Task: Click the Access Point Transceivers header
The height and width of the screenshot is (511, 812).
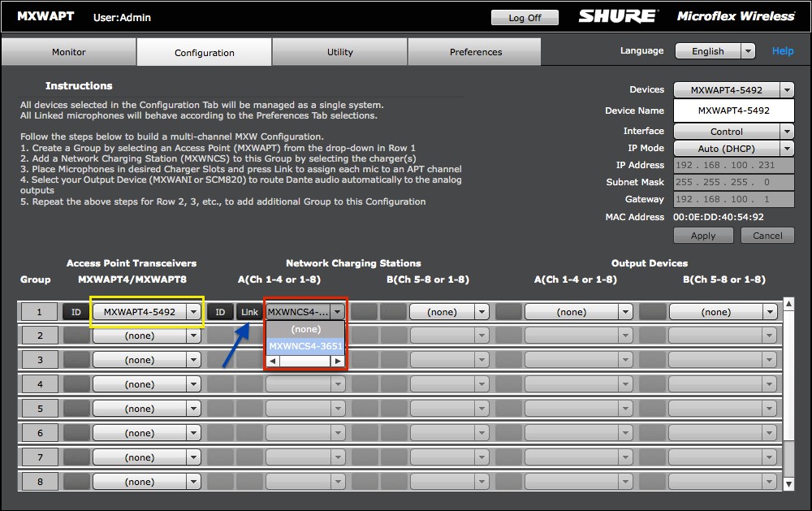Action: click(132, 263)
